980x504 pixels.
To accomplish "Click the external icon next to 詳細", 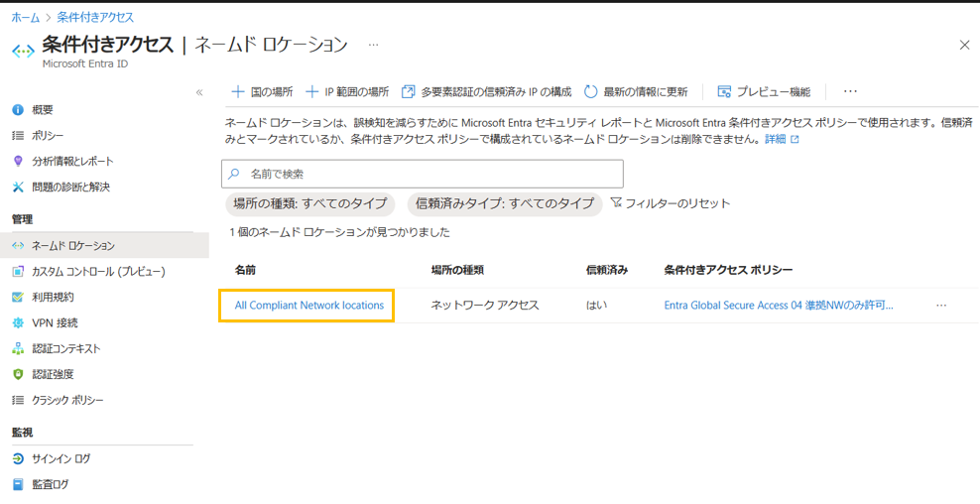I will 795,140.
